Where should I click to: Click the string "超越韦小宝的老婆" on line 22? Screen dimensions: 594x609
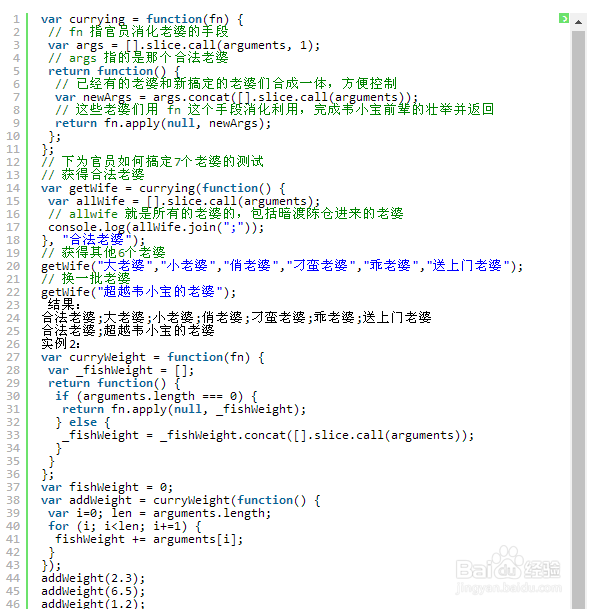[159, 292]
